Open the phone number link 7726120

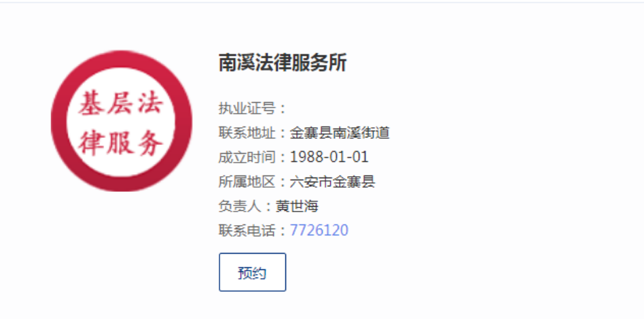pos(319,230)
